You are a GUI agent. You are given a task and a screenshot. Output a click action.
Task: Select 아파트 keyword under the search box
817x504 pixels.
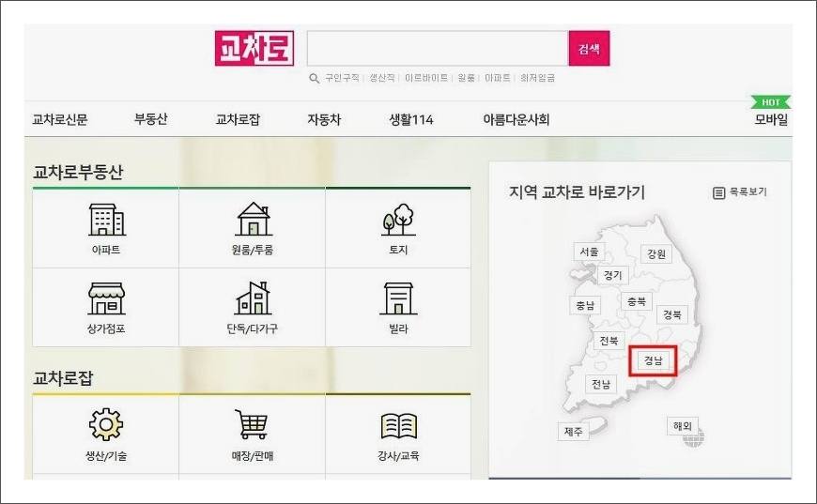point(498,78)
